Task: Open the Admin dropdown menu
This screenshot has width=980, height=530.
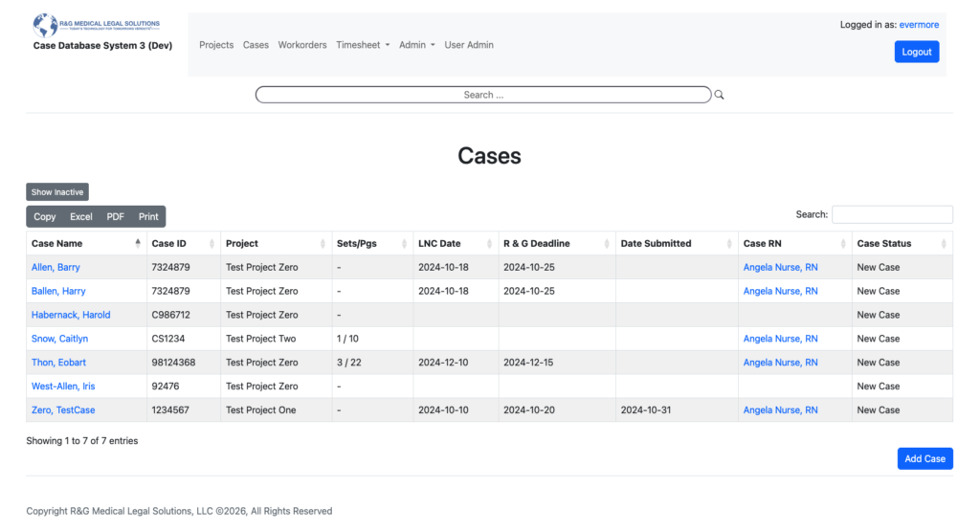Action: click(x=416, y=45)
